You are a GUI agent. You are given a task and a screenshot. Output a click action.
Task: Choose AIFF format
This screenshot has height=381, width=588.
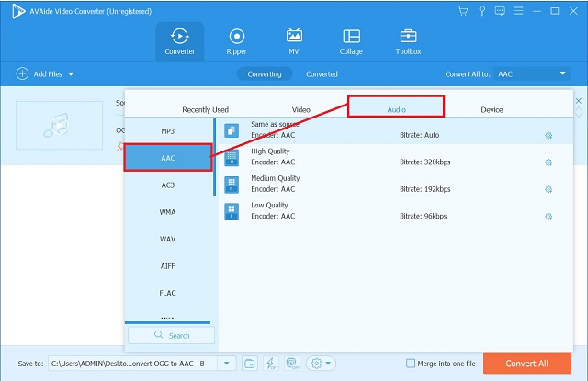click(168, 266)
